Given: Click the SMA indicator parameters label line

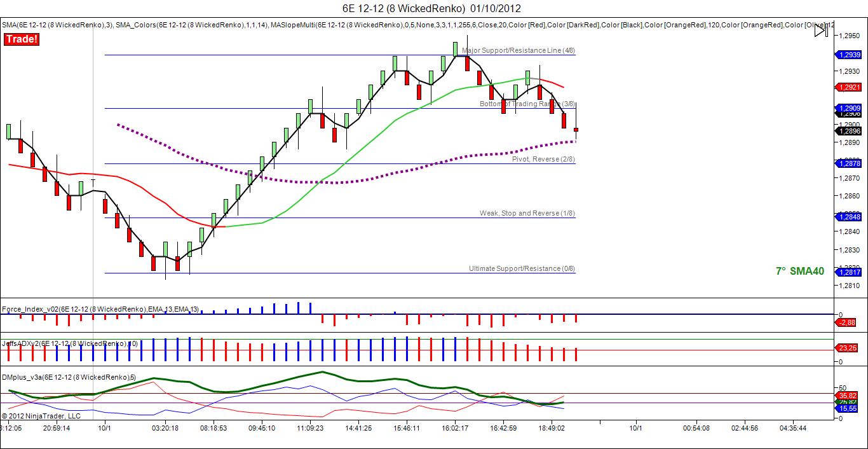Looking at the screenshot, I should point(418,25).
